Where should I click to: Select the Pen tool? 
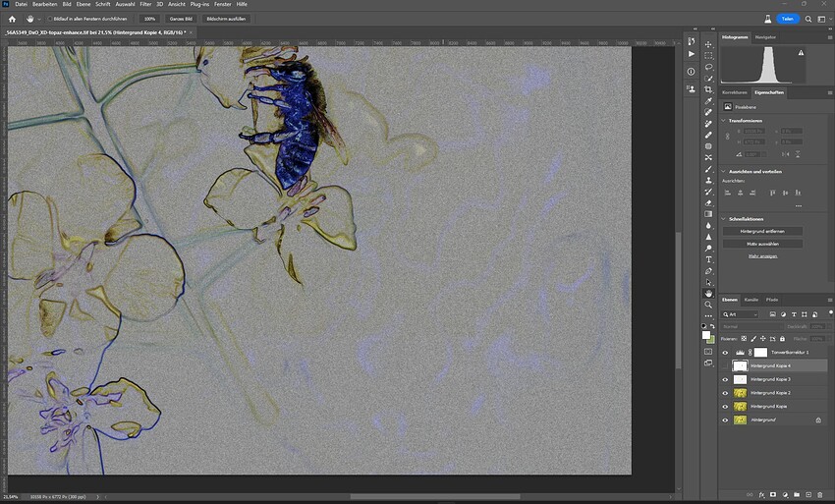coord(708,271)
